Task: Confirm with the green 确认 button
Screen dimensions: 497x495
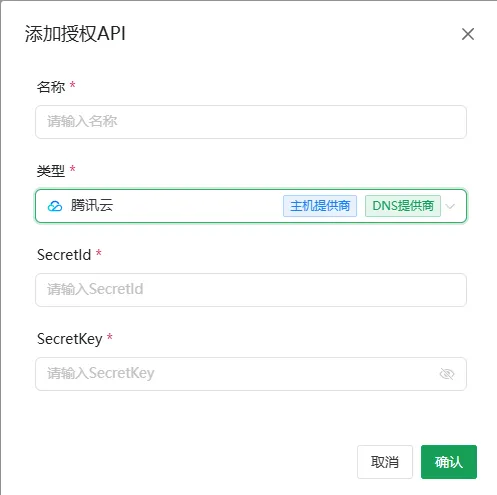Action: coord(449,462)
